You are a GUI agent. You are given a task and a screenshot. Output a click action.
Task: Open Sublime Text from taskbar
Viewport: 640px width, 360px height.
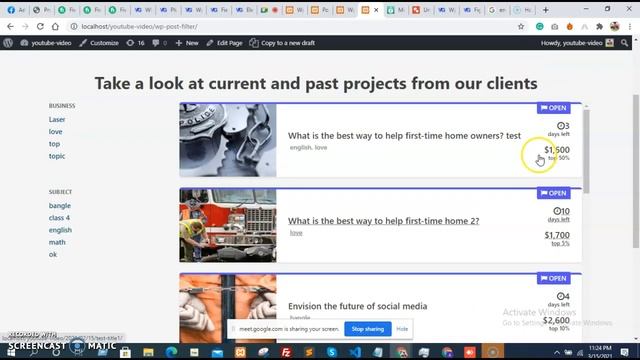pyautogui.click(x=309, y=352)
